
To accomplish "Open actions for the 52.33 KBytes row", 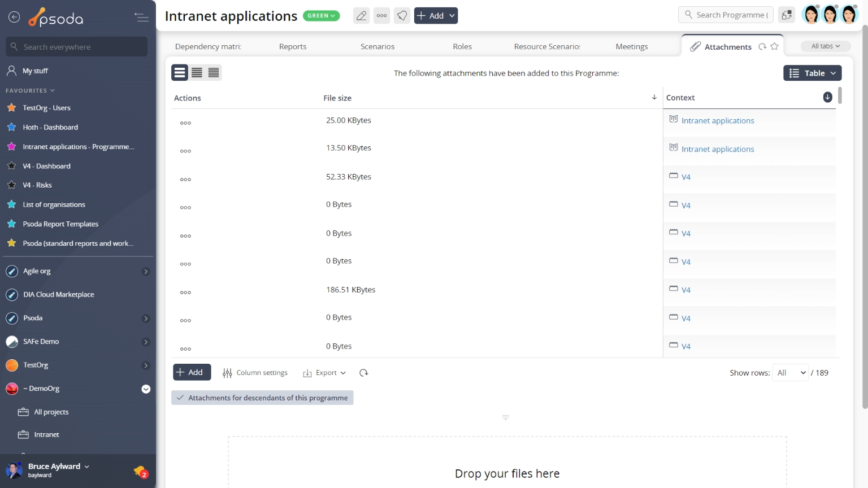I will click(x=185, y=180).
